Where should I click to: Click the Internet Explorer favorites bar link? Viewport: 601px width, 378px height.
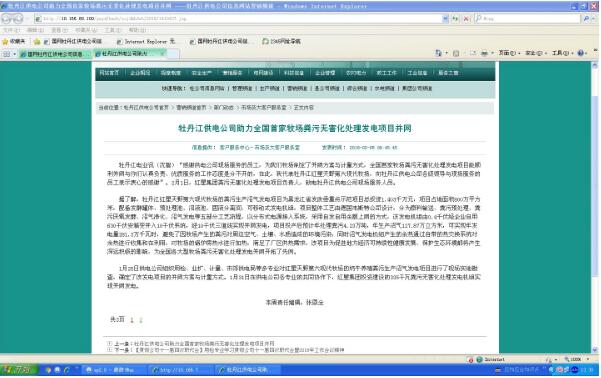tap(146, 41)
